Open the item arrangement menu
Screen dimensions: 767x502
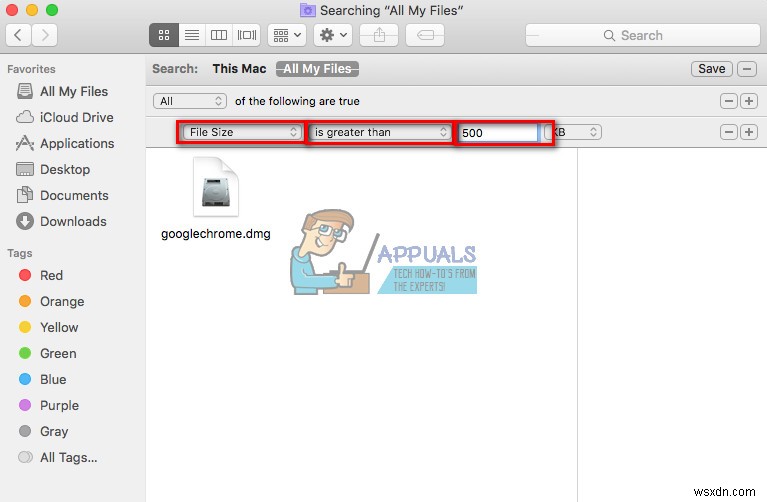click(x=287, y=35)
